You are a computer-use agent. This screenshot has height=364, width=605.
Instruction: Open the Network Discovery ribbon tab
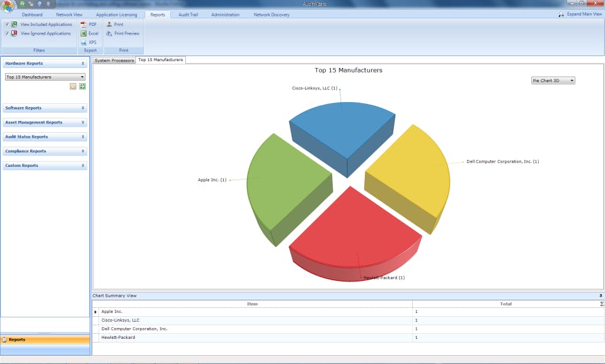point(271,14)
